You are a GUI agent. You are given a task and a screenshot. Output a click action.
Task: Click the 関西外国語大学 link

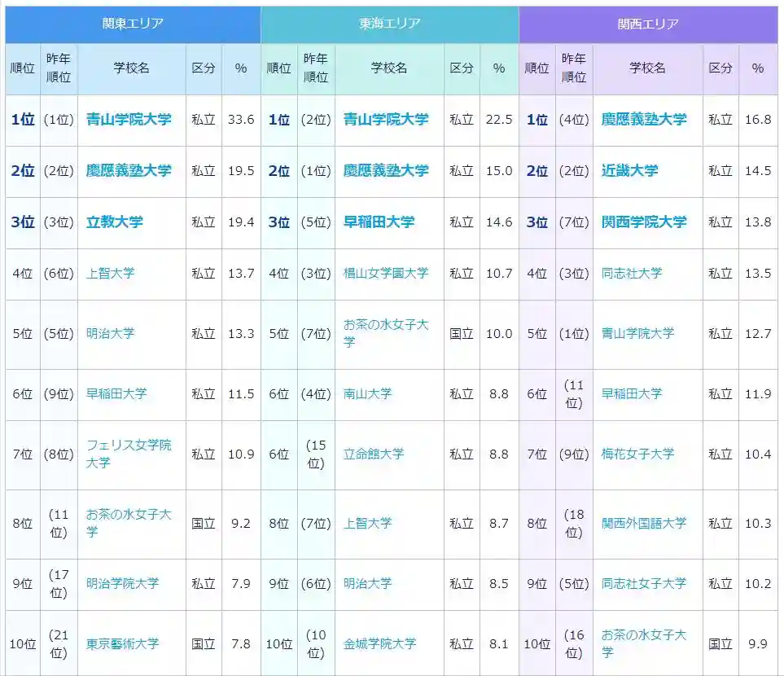644,524
